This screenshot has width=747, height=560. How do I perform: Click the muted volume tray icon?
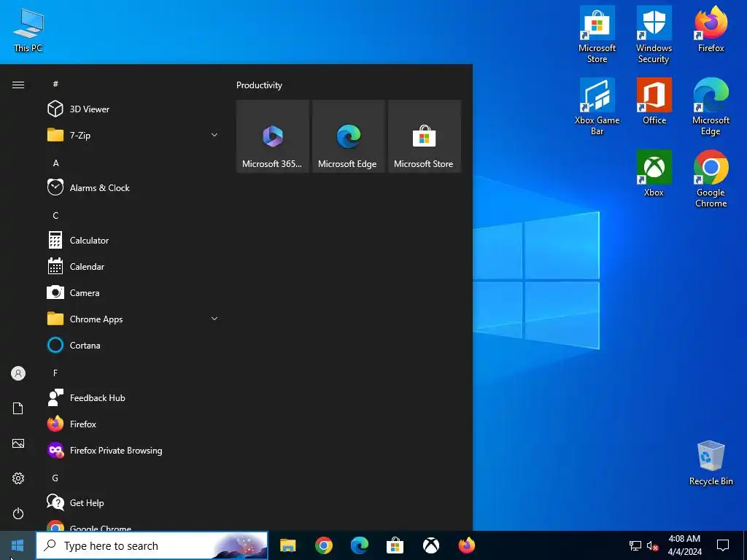click(x=653, y=545)
